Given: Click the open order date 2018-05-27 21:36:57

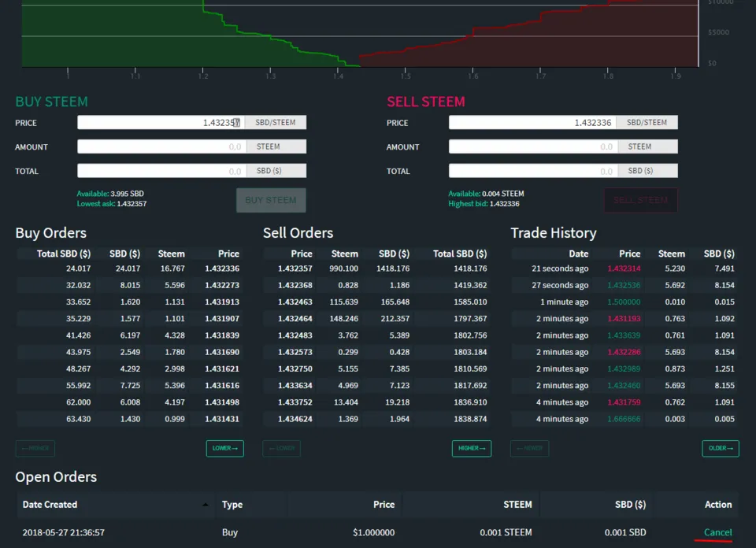Looking at the screenshot, I should point(63,532).
